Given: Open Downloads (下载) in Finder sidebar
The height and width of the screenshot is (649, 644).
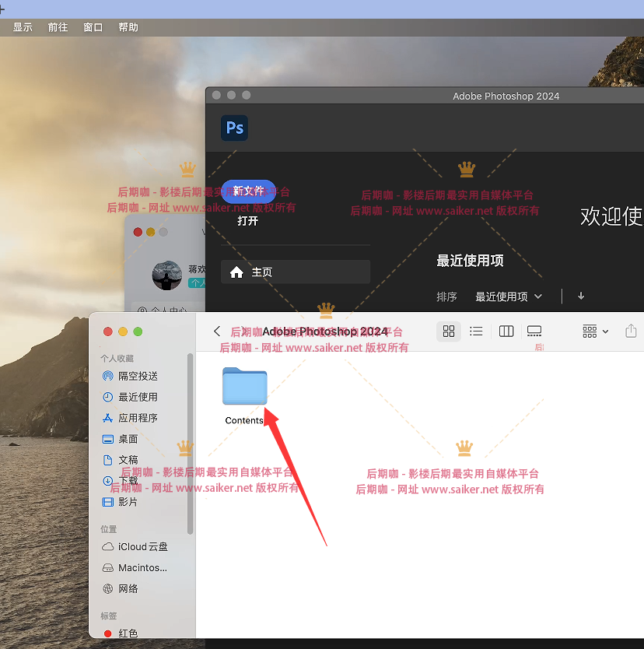Looking at the screenshot, I should click(121, 481).
